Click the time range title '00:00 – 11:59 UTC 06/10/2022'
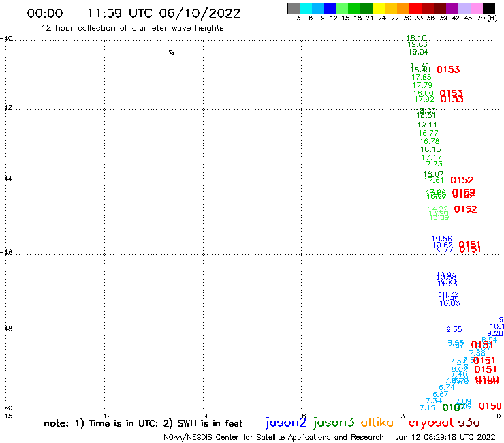Image resolution: width=504 pixels, height=443 pixels. point(133,14)
